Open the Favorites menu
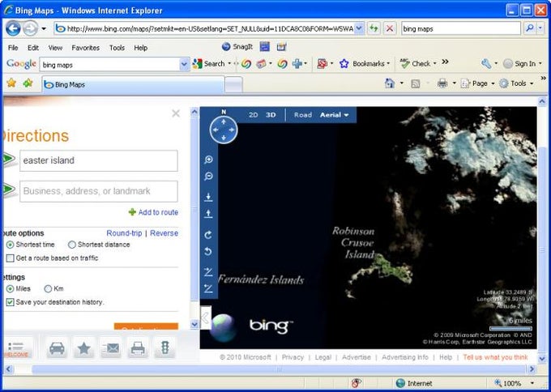This screenshot has width=551, height=392. [x=85, y=48]
